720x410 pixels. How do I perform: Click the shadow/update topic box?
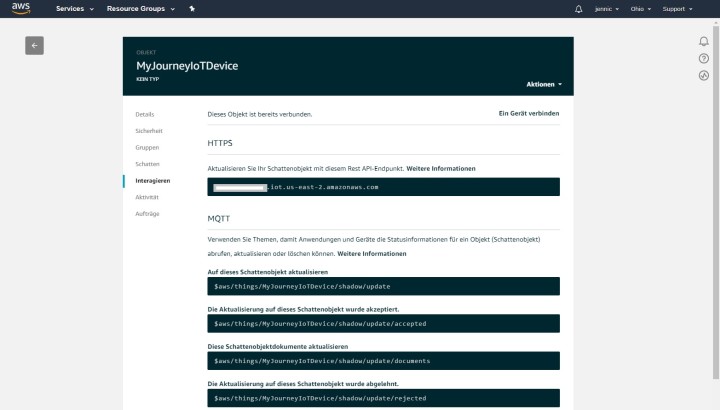(x=383, y=286)
